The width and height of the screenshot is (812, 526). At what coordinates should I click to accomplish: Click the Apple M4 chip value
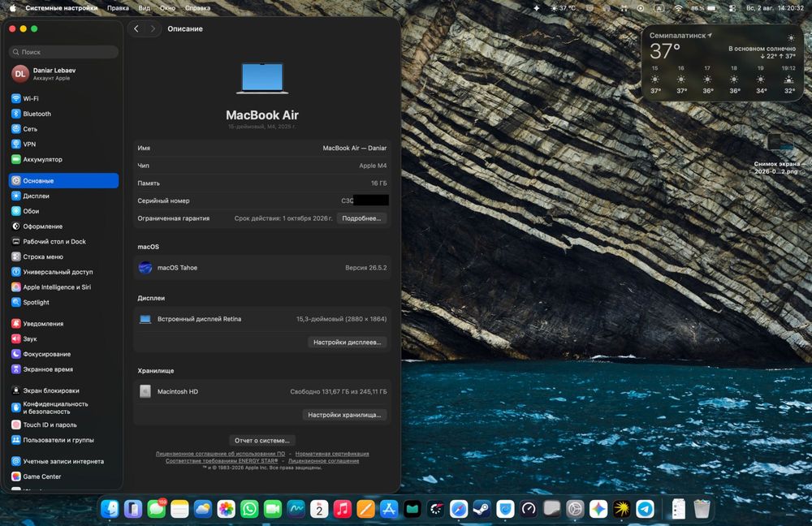point(373,166)
